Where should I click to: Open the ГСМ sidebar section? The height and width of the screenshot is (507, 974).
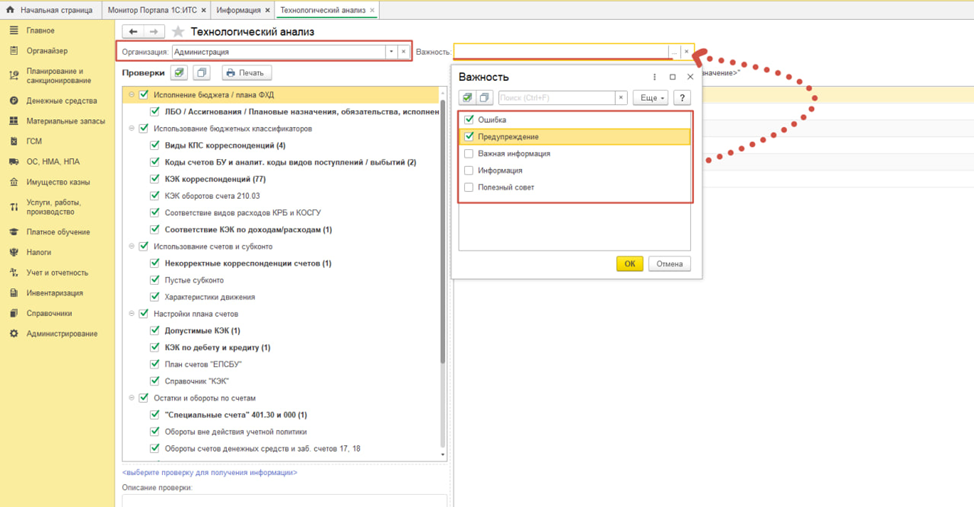point(34,141)
